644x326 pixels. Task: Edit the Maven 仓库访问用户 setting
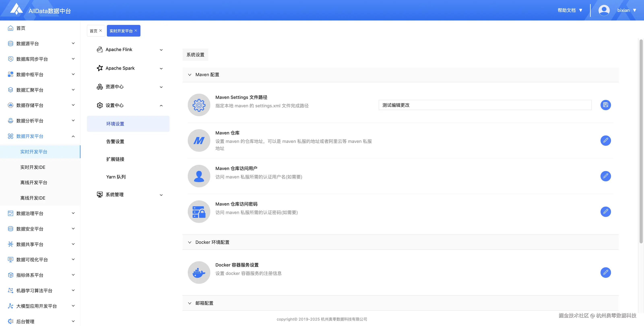coord(606,176)
